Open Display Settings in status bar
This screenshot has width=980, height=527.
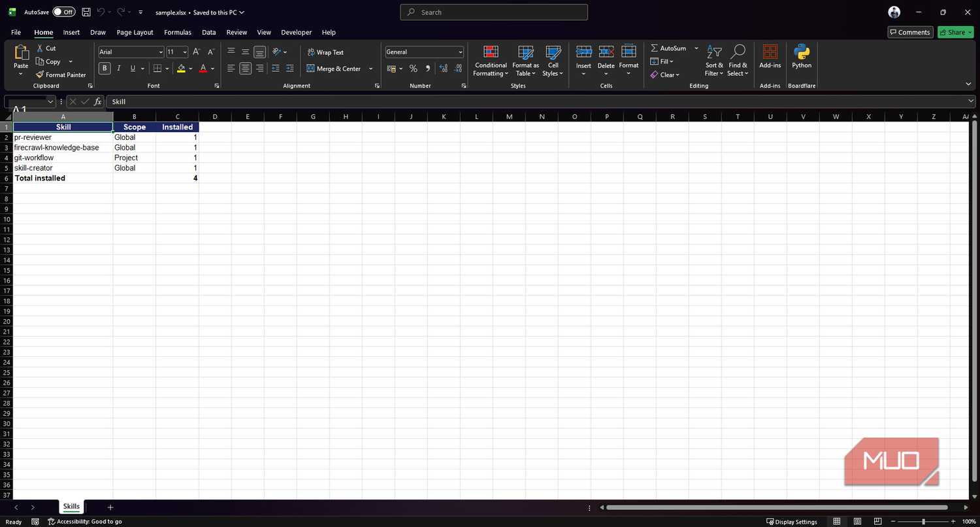pyautogui.click(x=792, y=522)
